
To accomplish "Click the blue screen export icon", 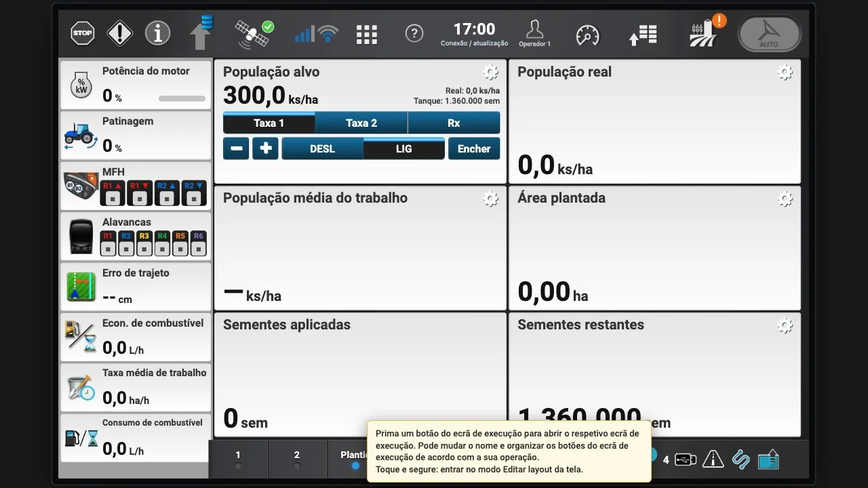I will point(768,460).
